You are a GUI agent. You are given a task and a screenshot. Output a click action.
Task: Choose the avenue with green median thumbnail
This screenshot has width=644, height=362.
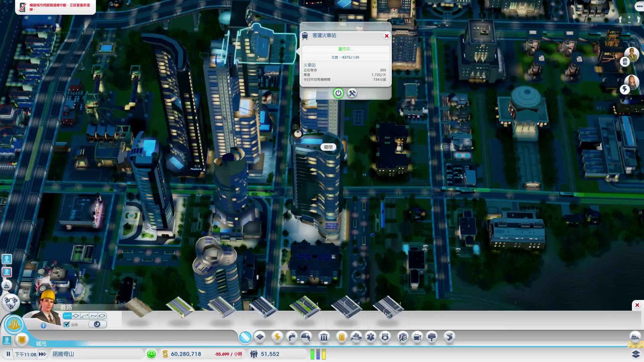(x=305, y=307)
